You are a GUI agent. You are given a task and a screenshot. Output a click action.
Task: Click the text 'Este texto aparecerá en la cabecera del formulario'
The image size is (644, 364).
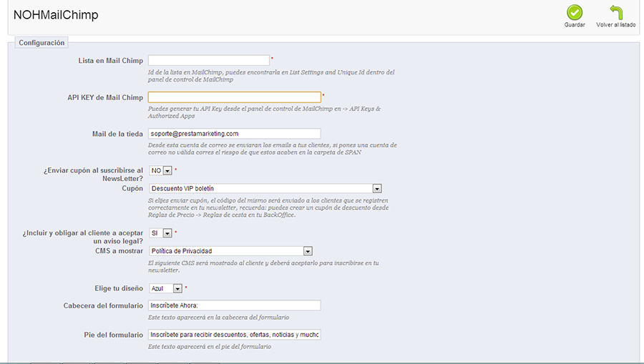[218, 318]
